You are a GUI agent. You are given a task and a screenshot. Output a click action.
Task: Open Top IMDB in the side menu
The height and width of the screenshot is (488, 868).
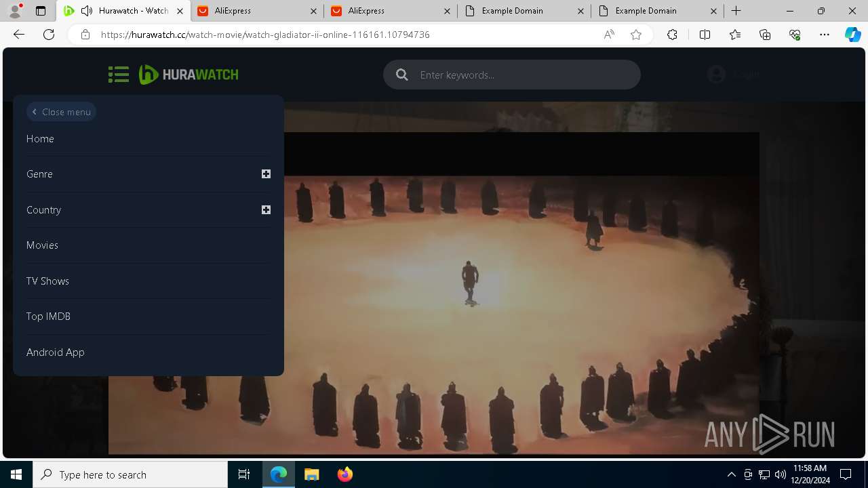[48, 317]
